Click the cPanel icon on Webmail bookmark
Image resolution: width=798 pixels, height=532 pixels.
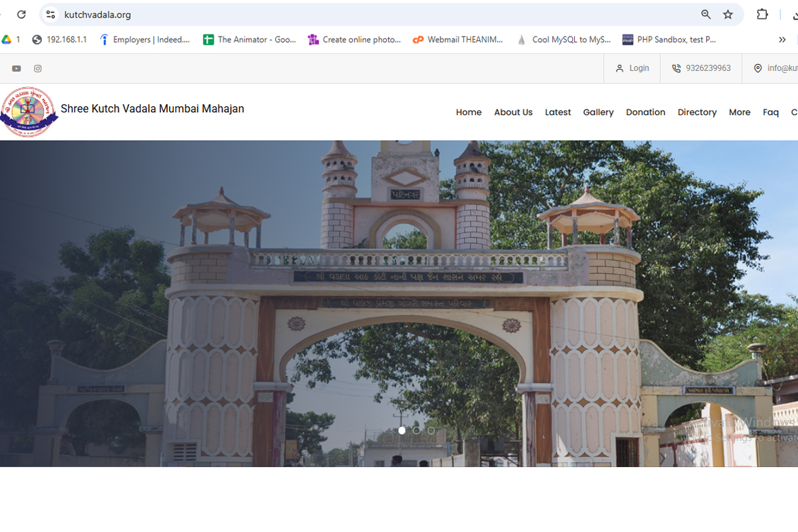(x=417, y=39)
